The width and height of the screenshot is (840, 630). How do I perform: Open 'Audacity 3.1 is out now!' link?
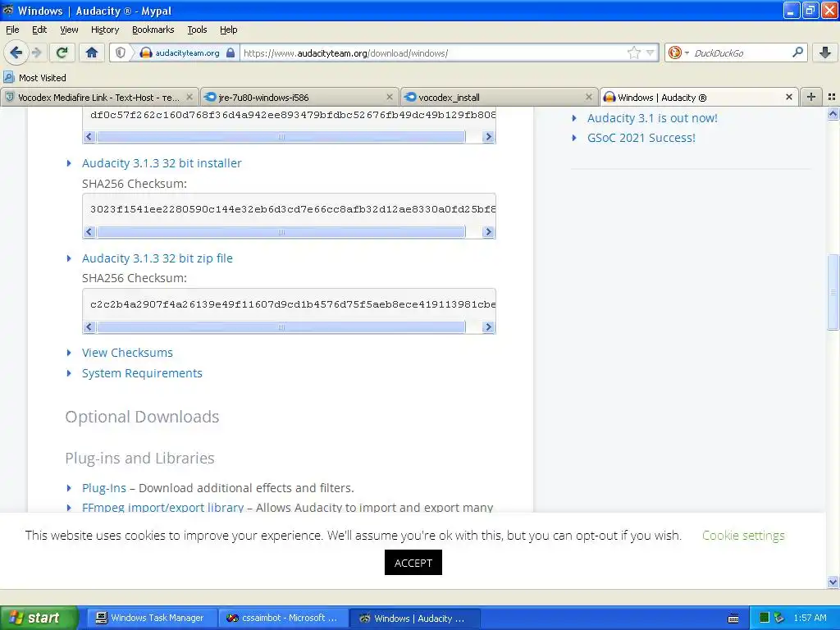coord(652,118)
